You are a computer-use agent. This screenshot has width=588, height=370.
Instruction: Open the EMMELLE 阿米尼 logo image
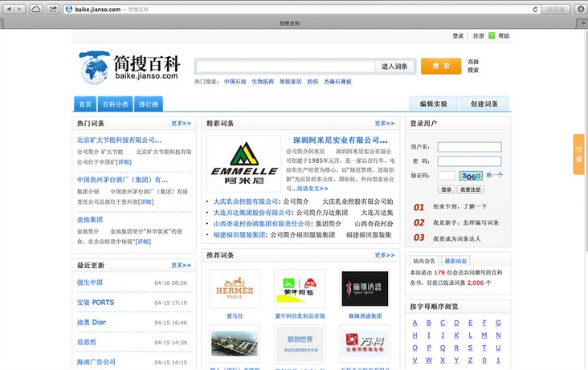click(x=244, y=164)
